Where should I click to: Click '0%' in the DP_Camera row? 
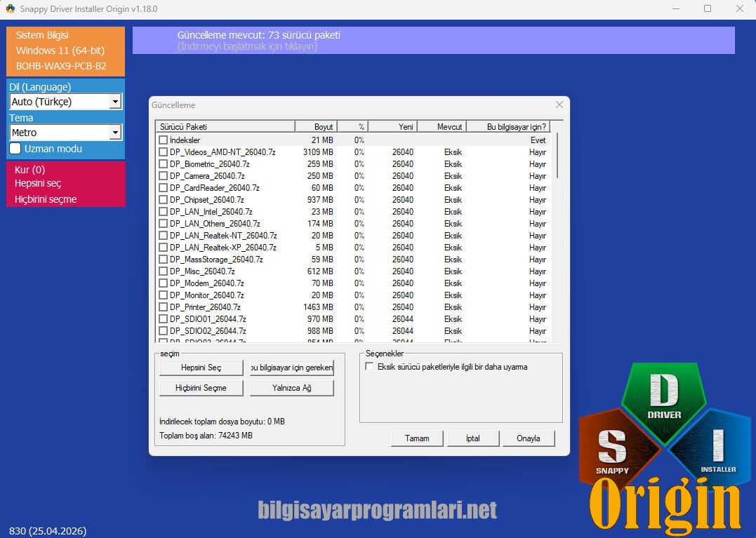(359, 176)
